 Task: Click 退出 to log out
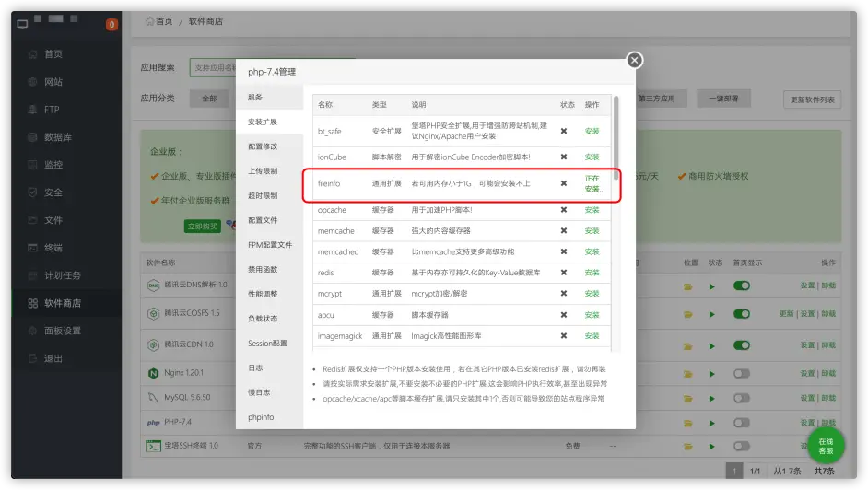(x=53, y=358)
